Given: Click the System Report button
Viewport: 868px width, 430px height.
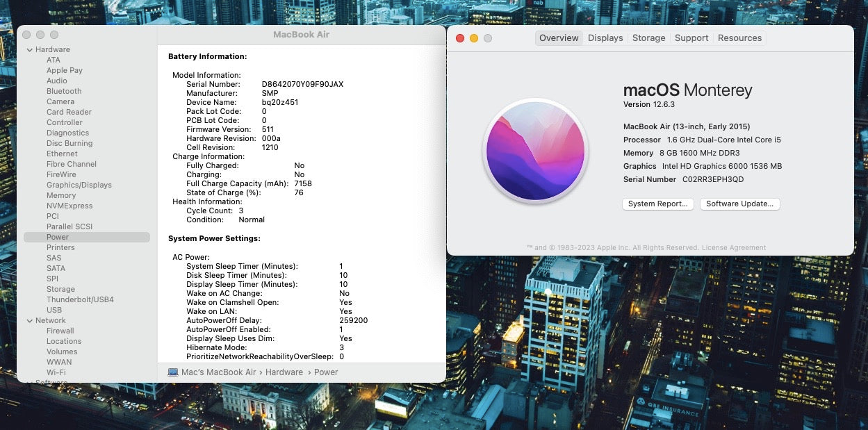Looking at the screenshot, I should point(657,204).
